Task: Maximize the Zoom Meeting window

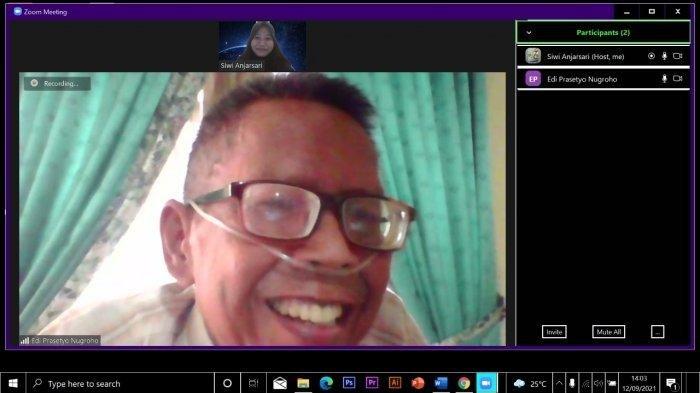Action: 652,12
